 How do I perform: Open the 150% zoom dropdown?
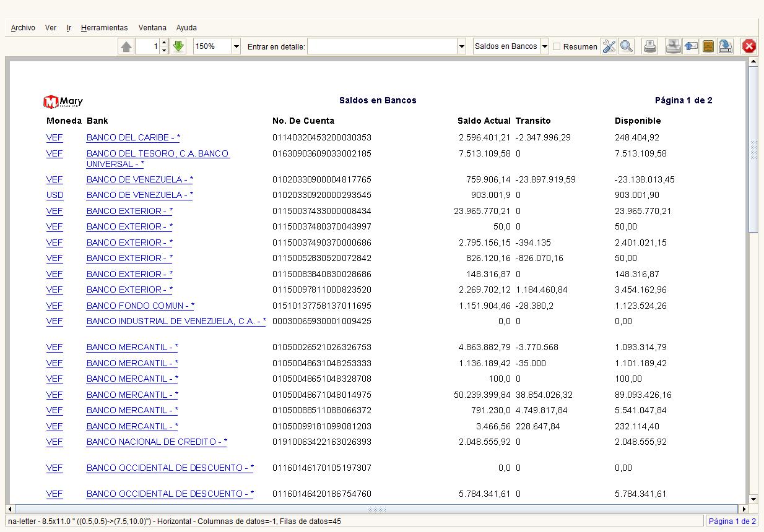(x=236, y=46)
